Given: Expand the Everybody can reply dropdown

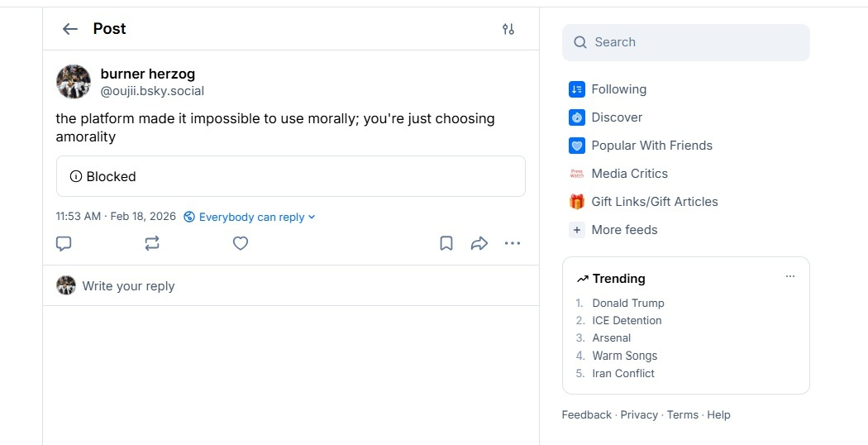Looking at the screenshot, I should pos(250,217).
